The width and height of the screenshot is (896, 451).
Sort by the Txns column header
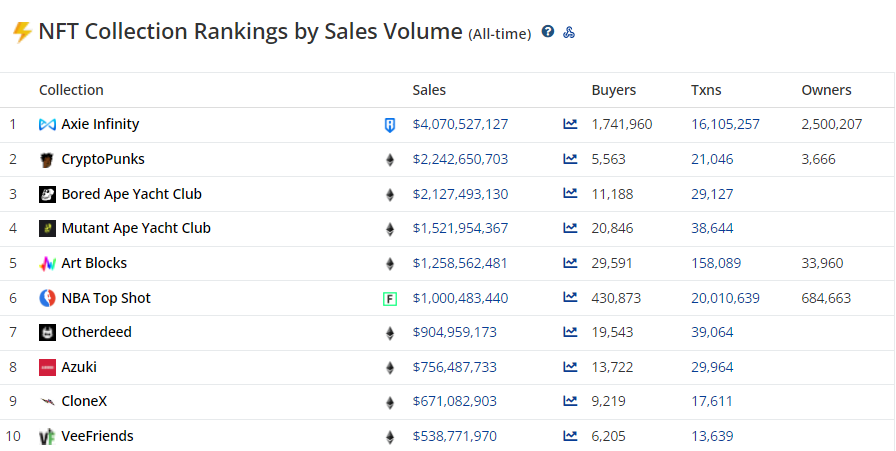[706, 90]
